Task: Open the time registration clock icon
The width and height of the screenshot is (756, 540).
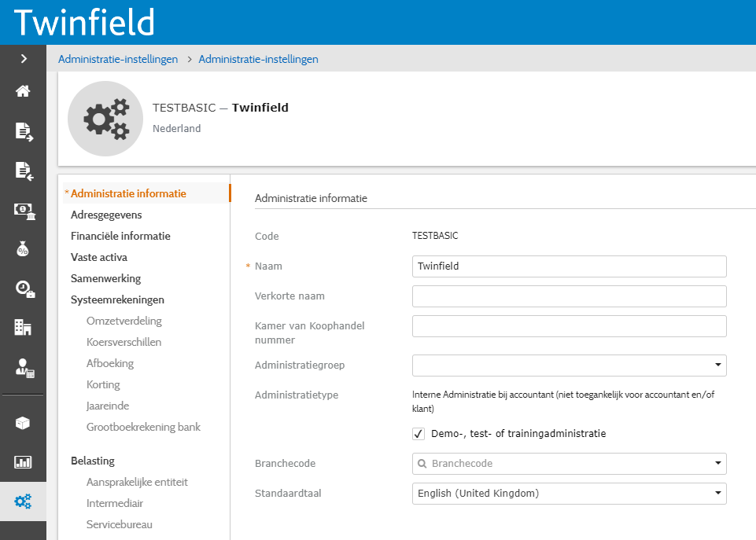Action: tap(23, 289)
